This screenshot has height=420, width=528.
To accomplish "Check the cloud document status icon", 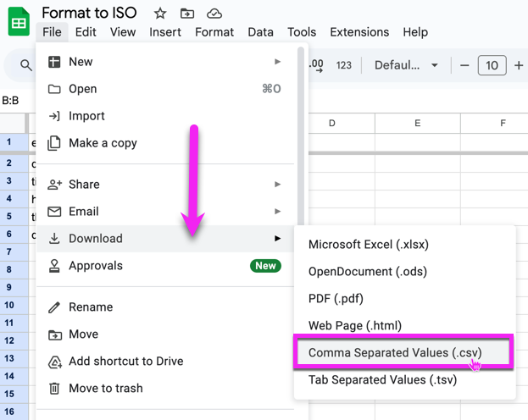I will click(x=214, y=14).
